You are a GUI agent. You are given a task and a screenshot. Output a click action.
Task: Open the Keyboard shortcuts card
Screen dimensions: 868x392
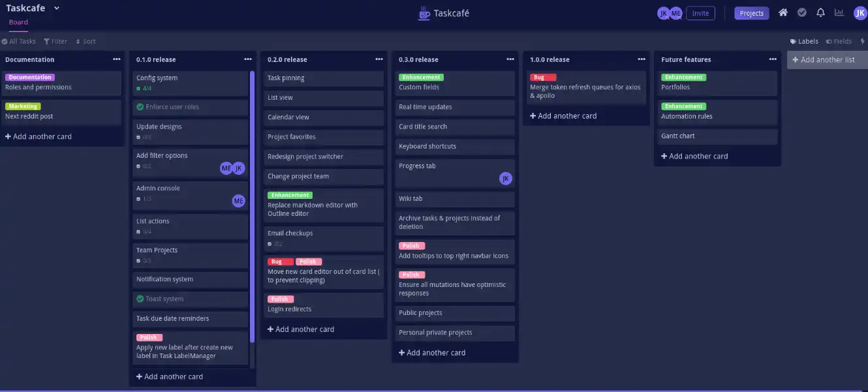point(455,146)
